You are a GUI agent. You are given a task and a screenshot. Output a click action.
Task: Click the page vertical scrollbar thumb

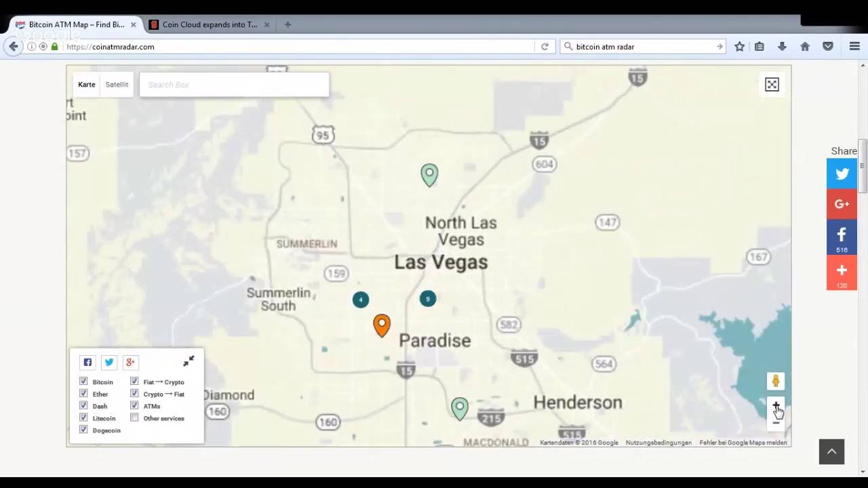tap(863, 166)
